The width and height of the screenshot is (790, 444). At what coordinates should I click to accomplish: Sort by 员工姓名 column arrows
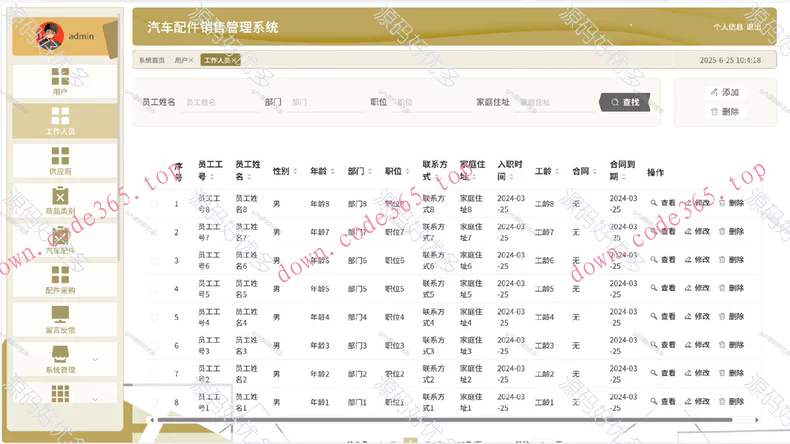point(249,177)
